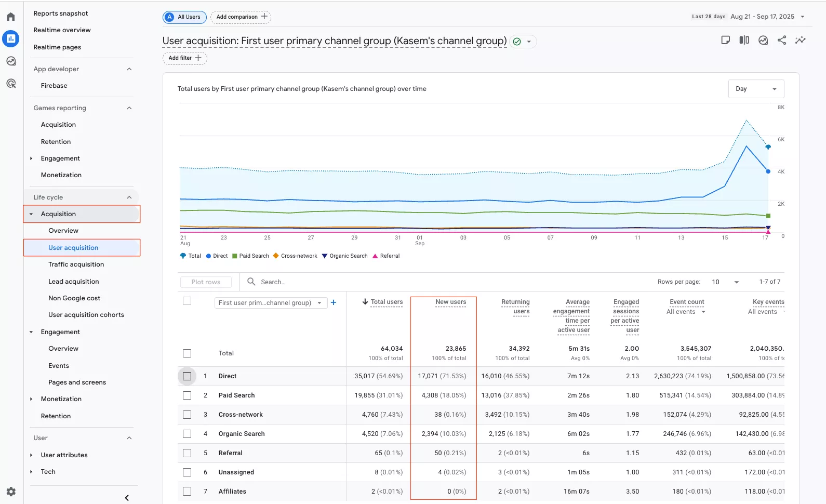Image resolution: width=826 pixels, height=504 pixels.
Task: Open Rows per page dropdown
Action: coord(725,282)
